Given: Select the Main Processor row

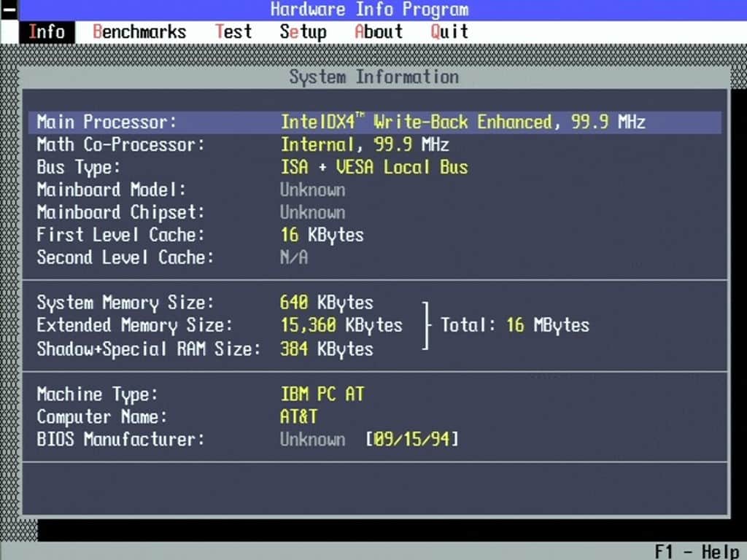Looking at the screenshot, I should [x=374, y=122].
